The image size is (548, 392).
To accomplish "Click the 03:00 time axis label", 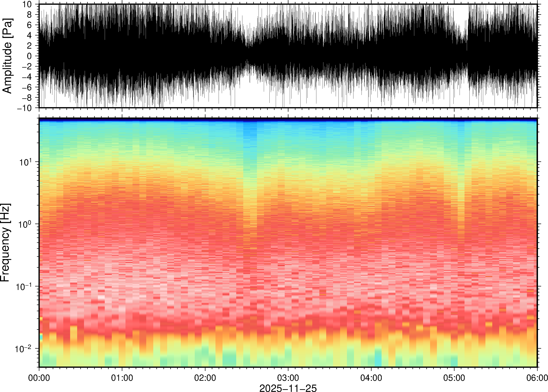I will [288, 378].
